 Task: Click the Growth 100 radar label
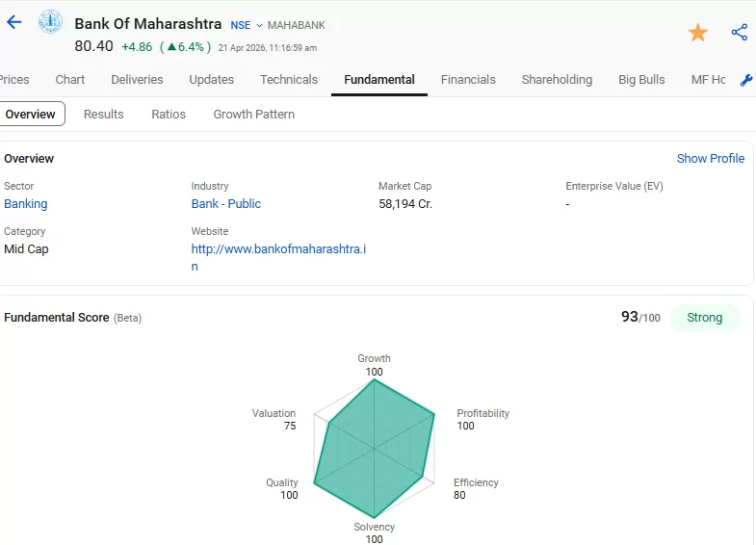[x=374, y=365]
